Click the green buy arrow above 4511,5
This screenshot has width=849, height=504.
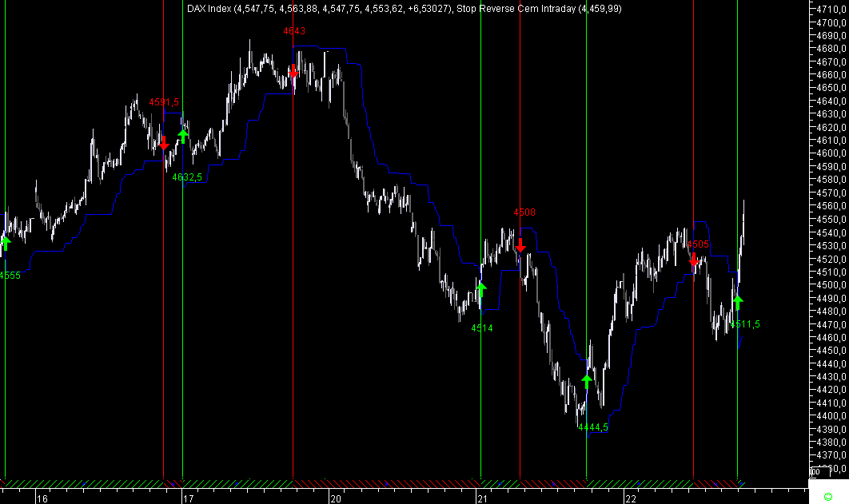coord(737,302)
